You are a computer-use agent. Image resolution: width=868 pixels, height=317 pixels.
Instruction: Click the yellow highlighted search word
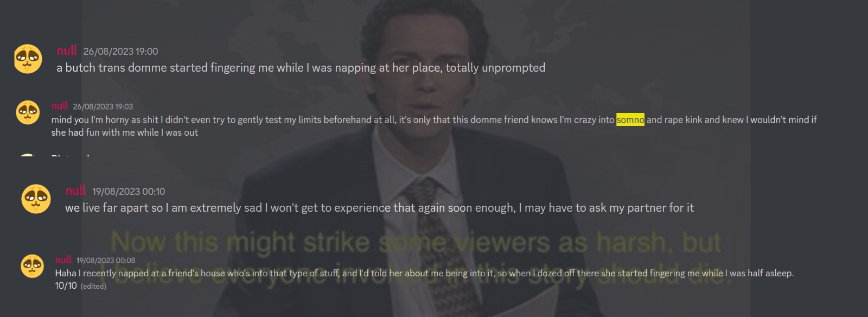point(630,120)
